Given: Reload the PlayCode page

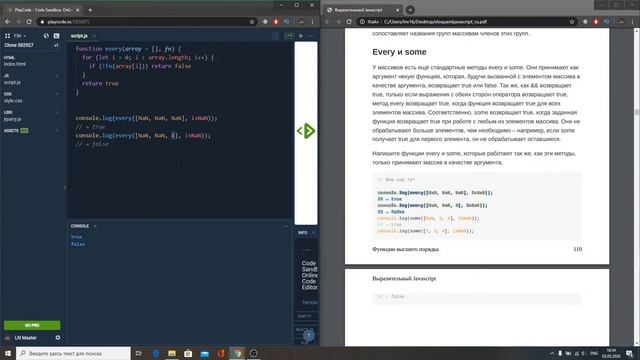Looking at the screenshot, I should pos(29,22).
